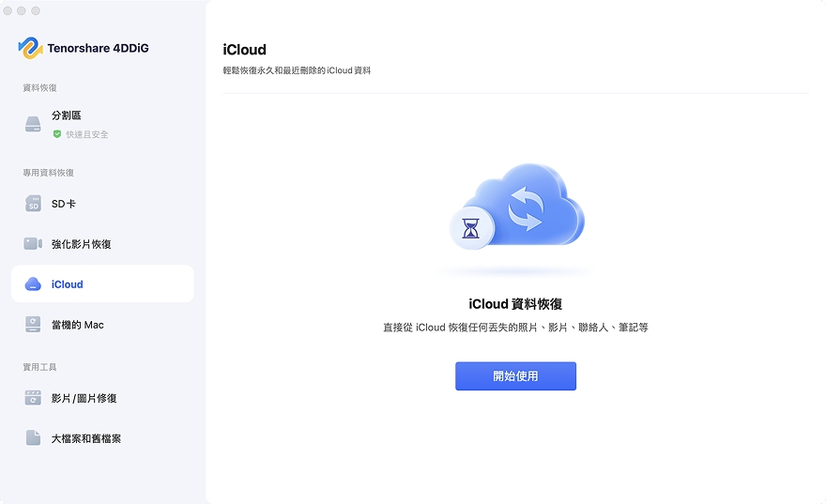826x504 pixels.
Task: Click the iCloud cloud sidebar icon
Action: coord(33,283)
